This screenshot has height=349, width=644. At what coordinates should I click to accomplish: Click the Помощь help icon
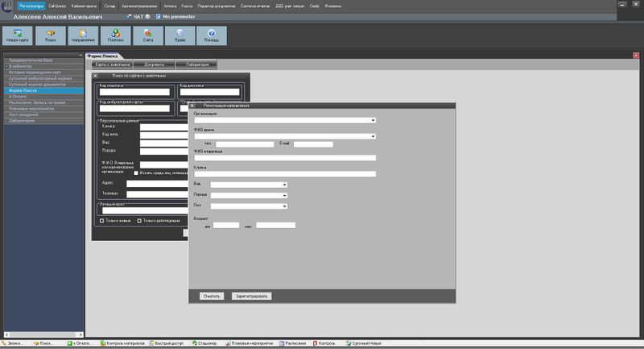(212, 35)
